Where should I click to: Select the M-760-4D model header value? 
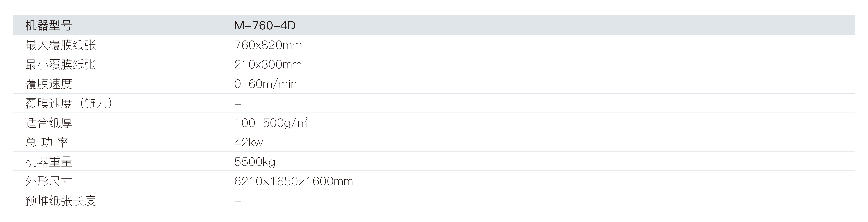[x=265, y=26]
